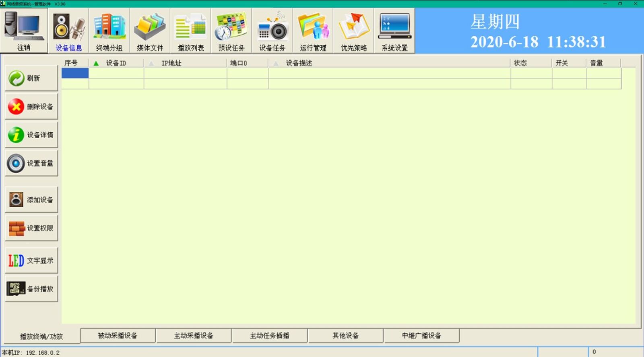Open 系统设置 system settings

(394, 31)
